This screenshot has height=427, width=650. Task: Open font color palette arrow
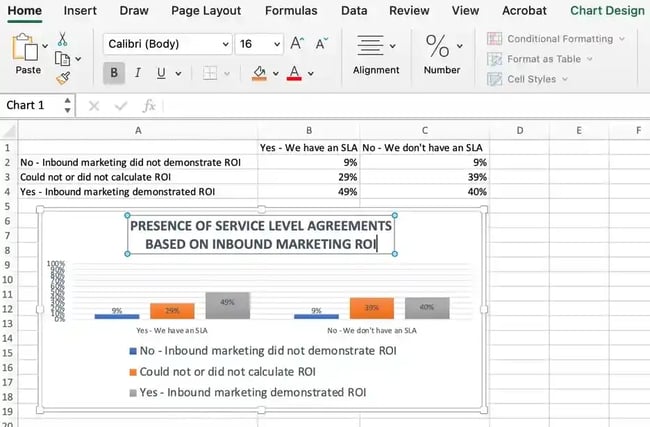pos(310,74)
